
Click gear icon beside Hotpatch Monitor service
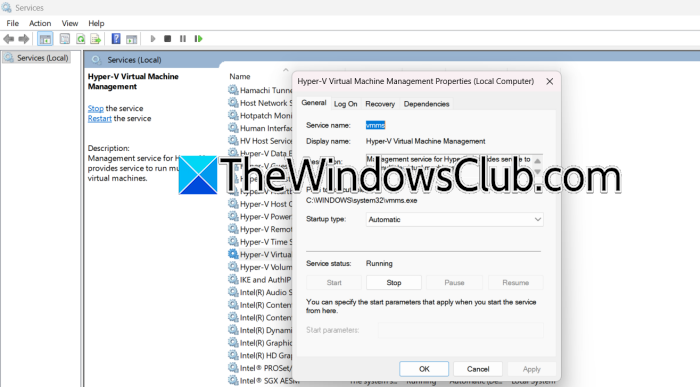[233, 115]
